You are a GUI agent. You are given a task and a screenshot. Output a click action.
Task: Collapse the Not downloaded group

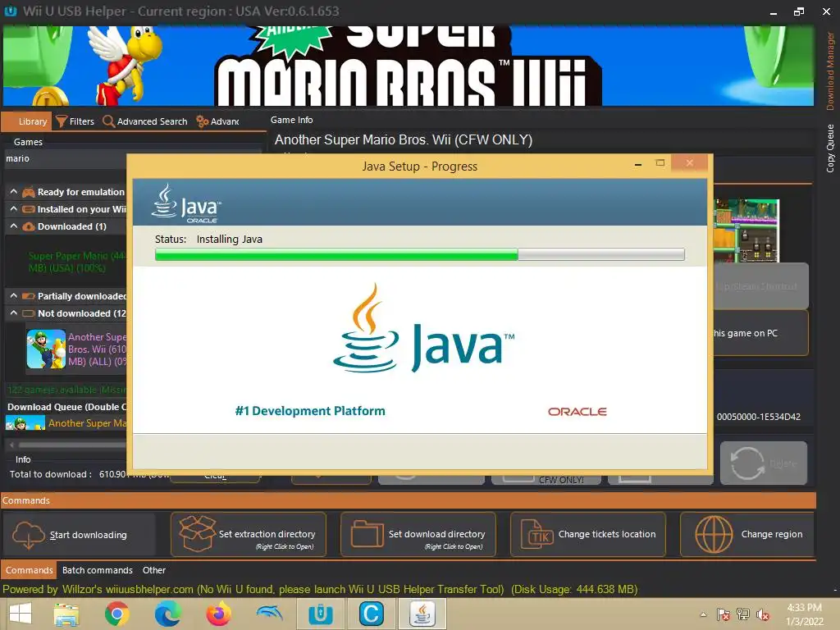(x=13, y=313)
